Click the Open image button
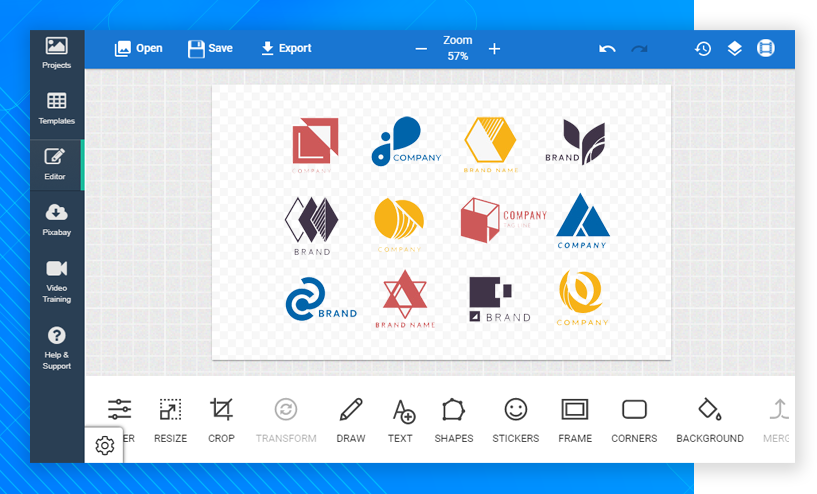 tap(138, 48)
